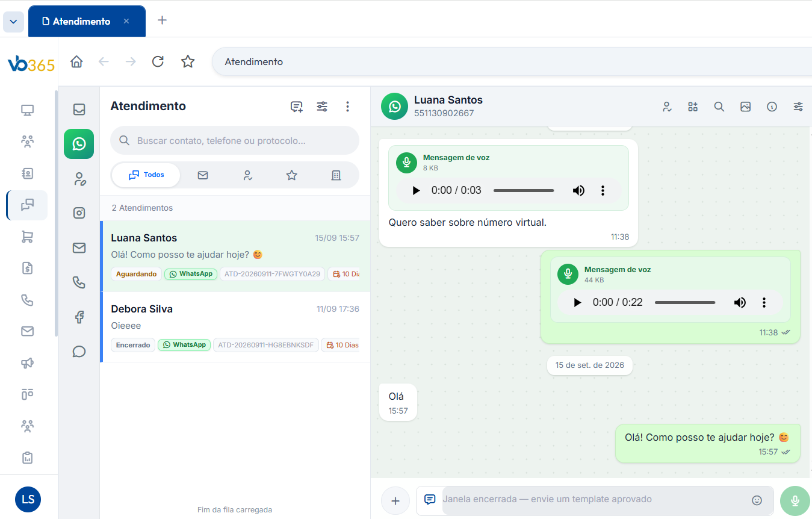The width and height of the screenshot is (812, 519).
Task: Click the Atendimento address bar
Action: (512, 61)
